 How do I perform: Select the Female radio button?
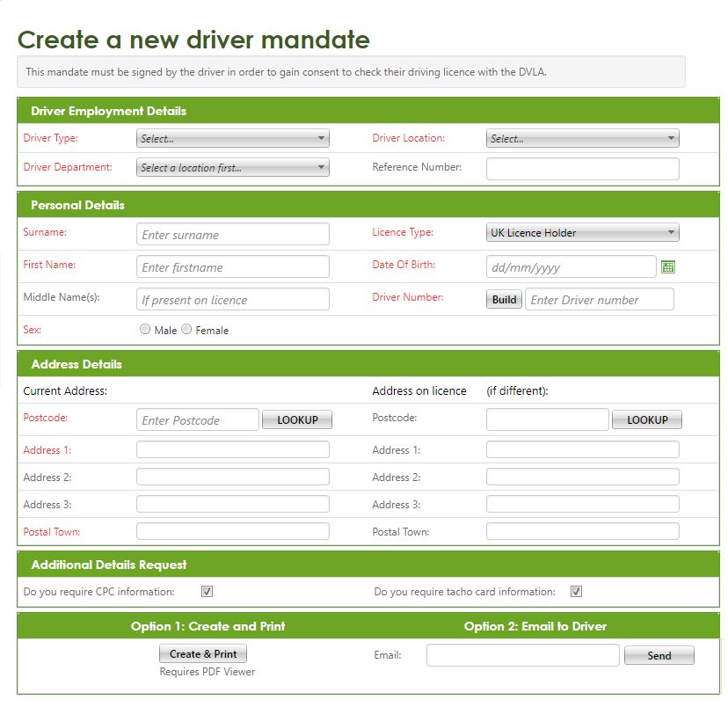tap(186, 330)
